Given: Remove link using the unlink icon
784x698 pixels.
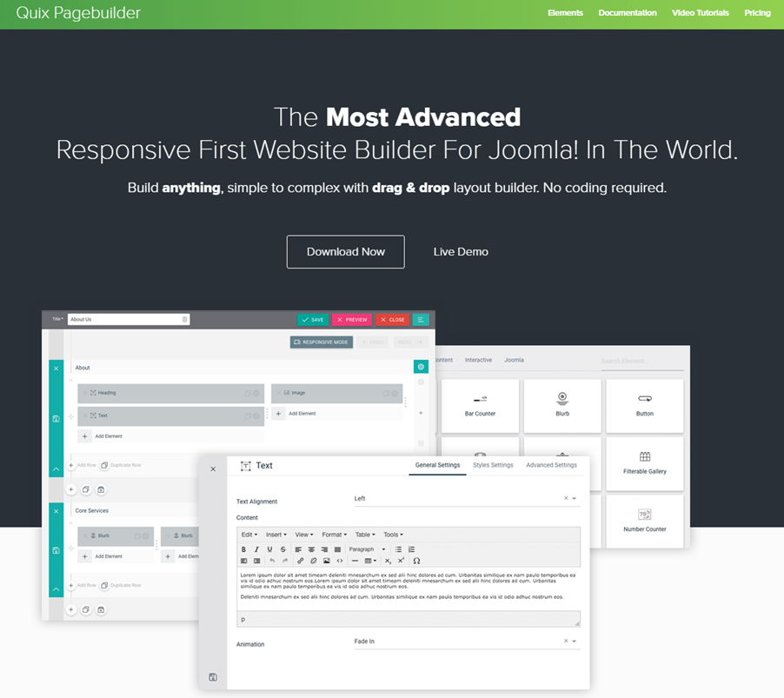Looking at the screenshot, I should [314, 561].
